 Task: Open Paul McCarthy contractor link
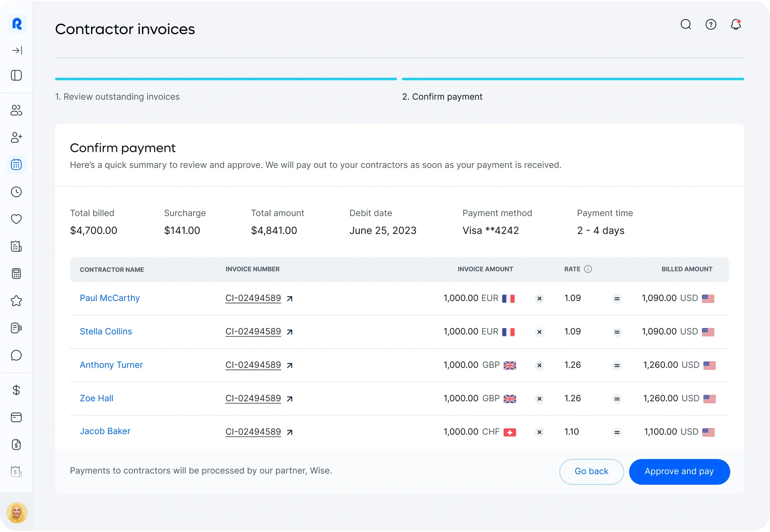110,298
